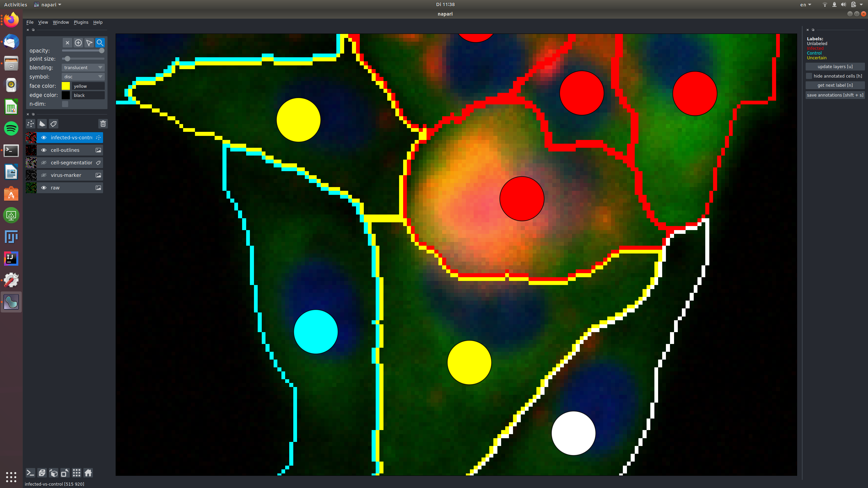Open the File menu
This screenshot has height=488, width=868.
30,22
